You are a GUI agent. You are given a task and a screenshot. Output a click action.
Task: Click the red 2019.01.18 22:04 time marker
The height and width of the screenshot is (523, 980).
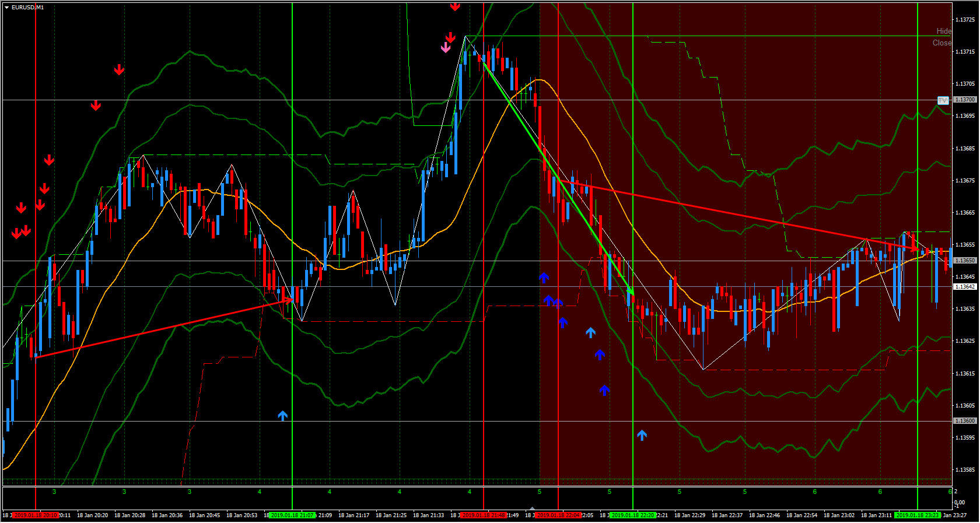[558, 515]
